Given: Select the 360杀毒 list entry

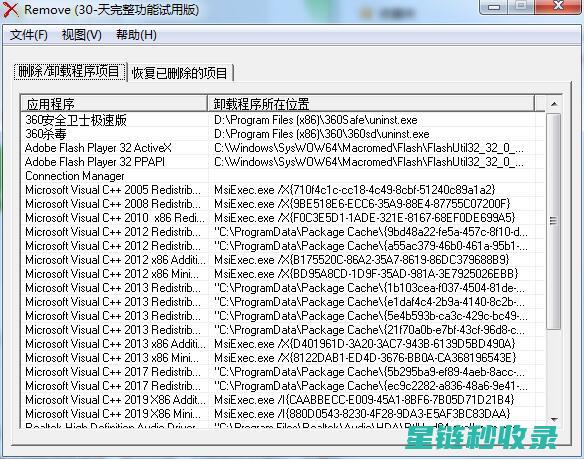Looking at the screenshot, I should tap(282, 134).
